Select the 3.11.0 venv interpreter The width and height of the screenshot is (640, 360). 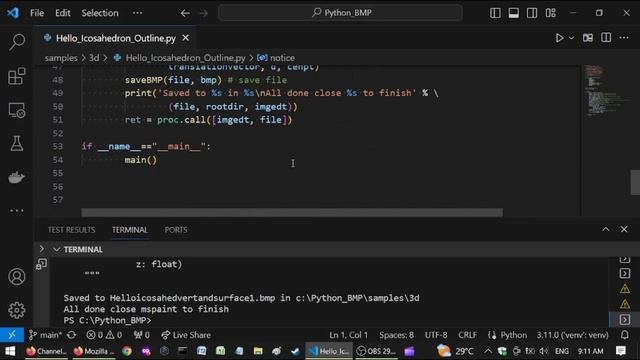coord(572,335)
